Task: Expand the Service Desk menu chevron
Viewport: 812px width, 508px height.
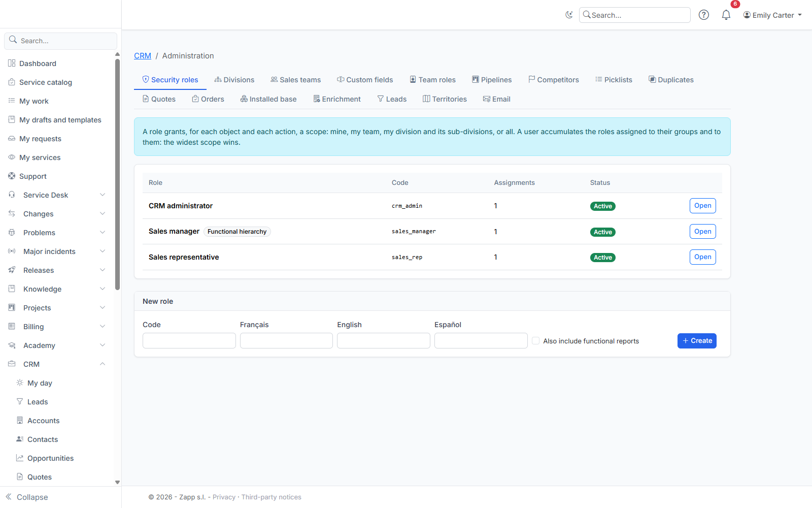Action: tap(103, 195)
